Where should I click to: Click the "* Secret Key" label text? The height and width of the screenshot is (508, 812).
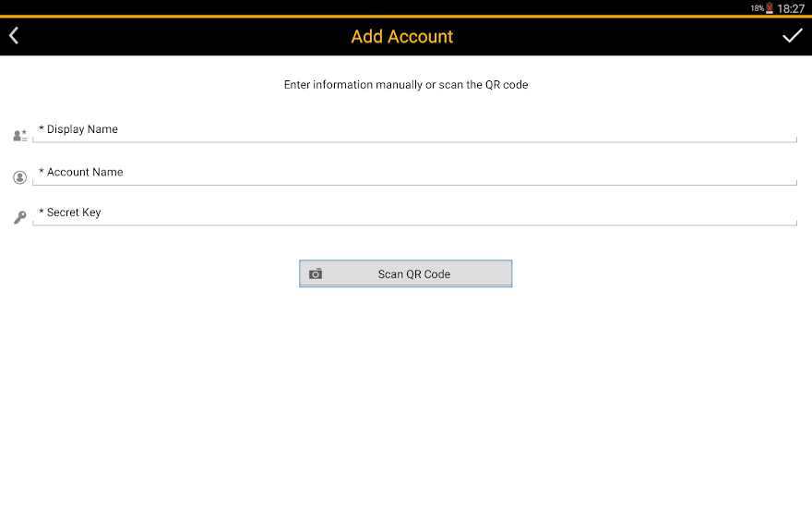[70, 212]
